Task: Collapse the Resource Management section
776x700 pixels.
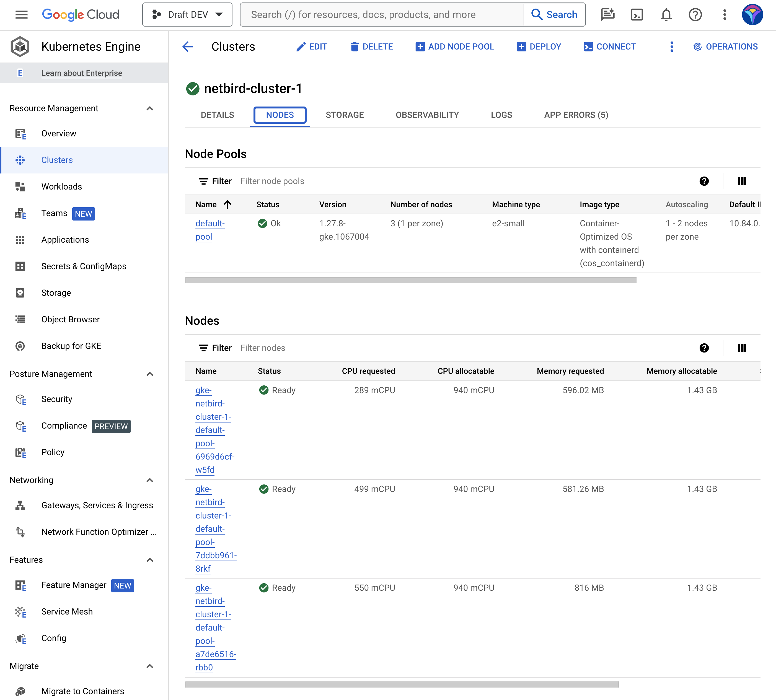Action: point(150,108)
